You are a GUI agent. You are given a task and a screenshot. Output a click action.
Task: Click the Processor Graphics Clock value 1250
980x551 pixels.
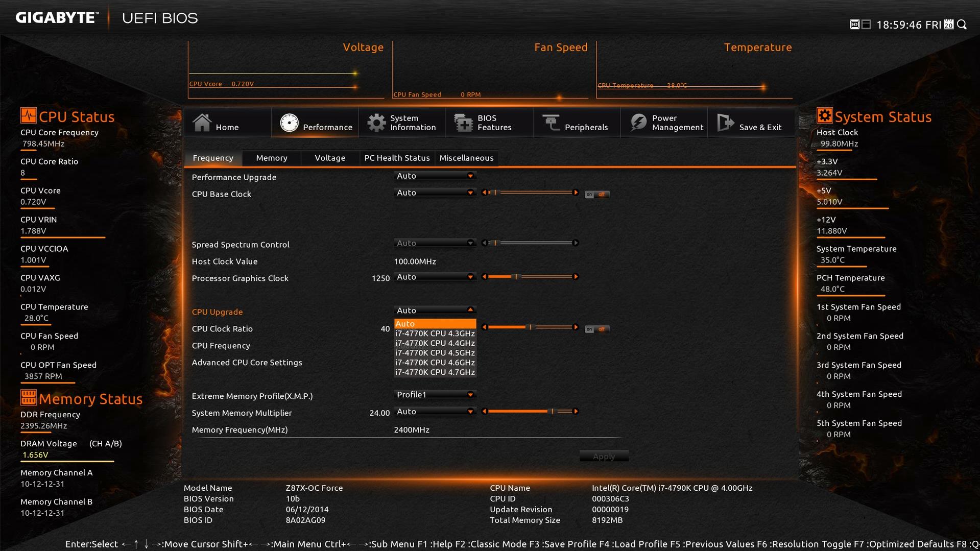point(380,278)
